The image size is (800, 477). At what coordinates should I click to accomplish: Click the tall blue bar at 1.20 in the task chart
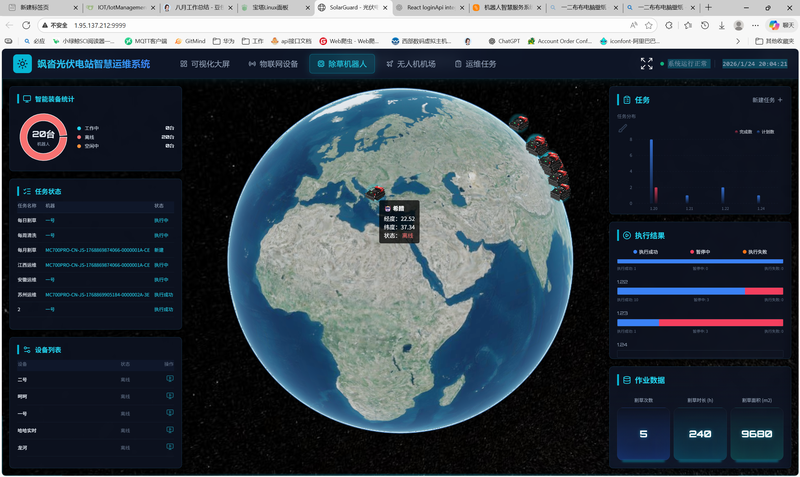point(652,171)
